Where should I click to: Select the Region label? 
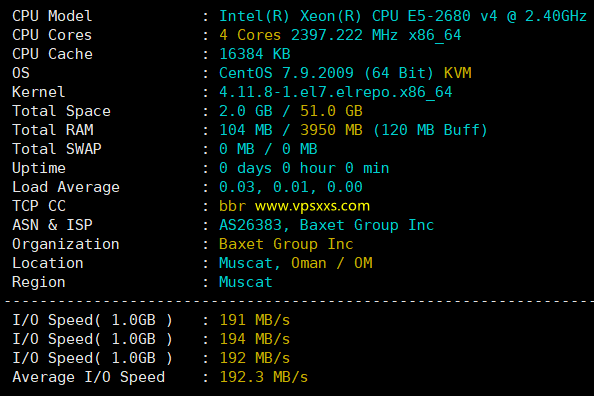click(x=39, y=282)
